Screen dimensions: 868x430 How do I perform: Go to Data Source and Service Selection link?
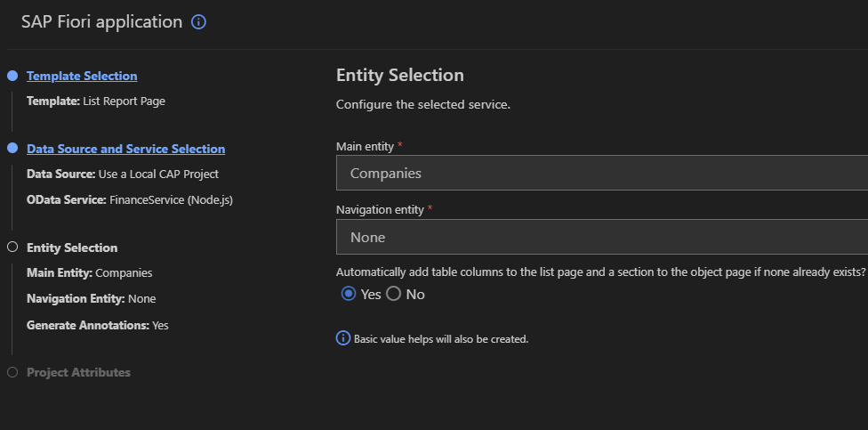point(125,149)
